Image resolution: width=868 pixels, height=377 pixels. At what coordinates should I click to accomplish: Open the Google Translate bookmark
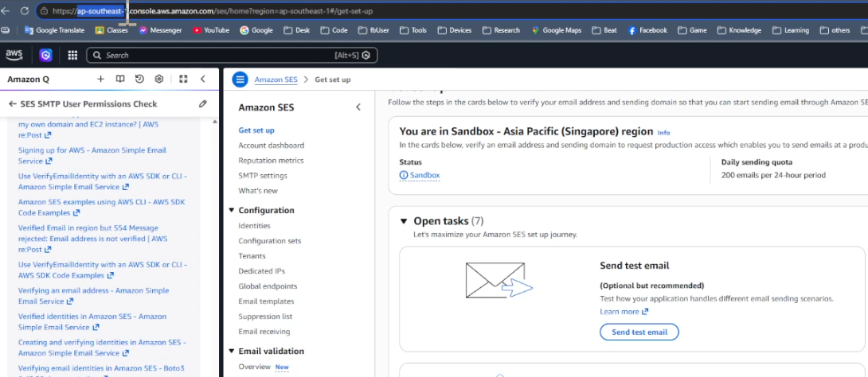54,30
